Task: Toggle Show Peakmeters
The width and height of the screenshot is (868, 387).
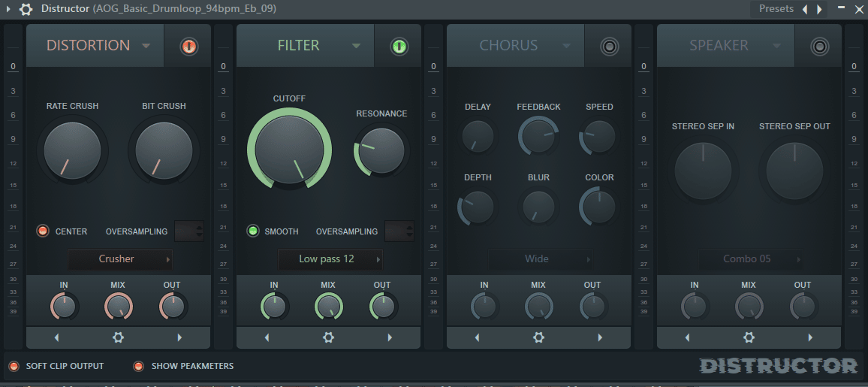Action: pyautogui.click(x=138, y=366)
